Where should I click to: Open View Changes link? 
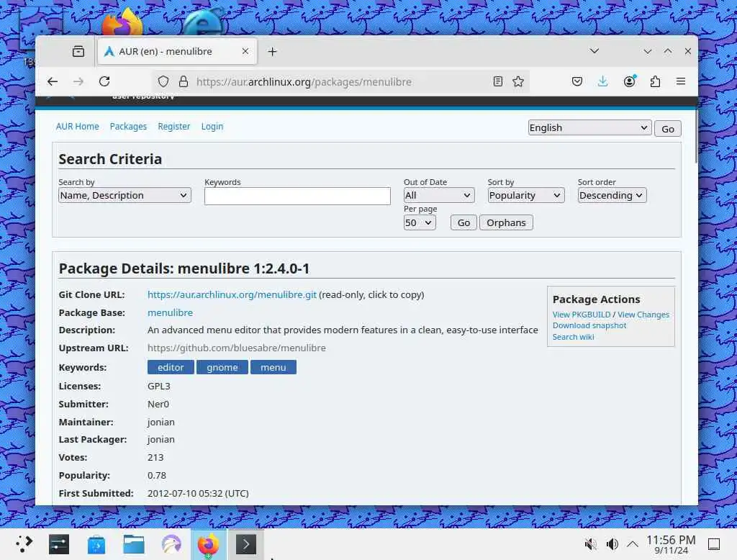643,315
